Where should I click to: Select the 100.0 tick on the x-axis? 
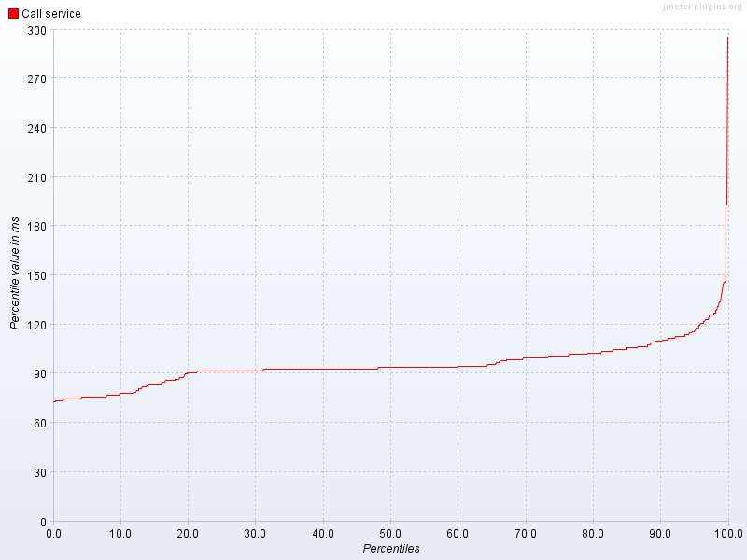[727, 532]
